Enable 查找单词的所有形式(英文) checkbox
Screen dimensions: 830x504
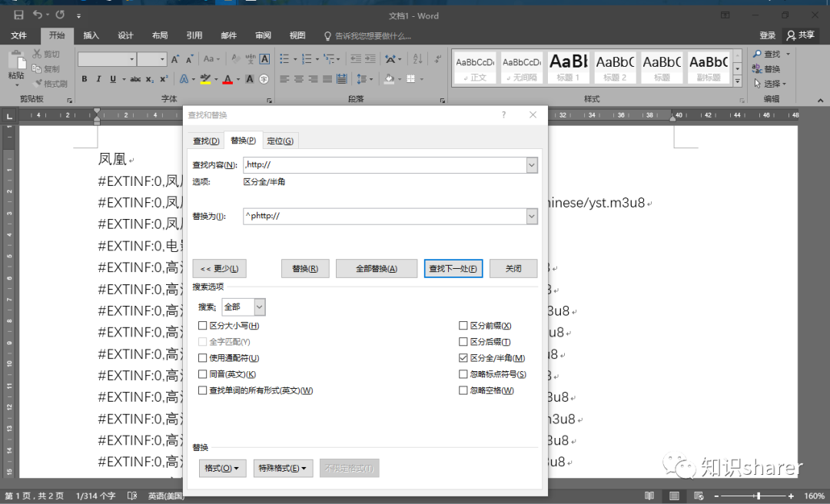202,391
